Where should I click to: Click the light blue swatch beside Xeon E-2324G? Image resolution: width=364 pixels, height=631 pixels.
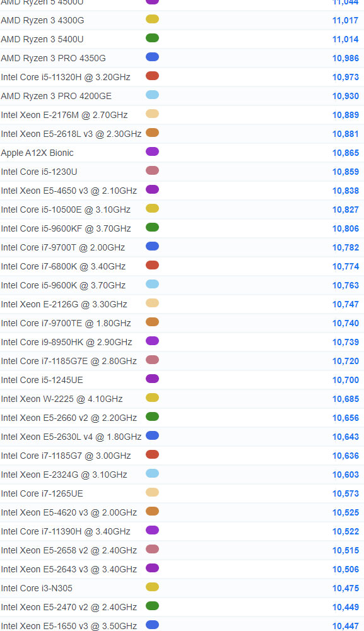152,473
